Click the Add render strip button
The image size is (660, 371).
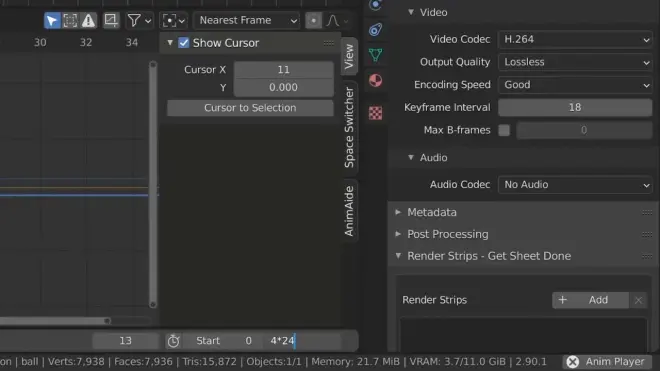[x=590, y=300]
